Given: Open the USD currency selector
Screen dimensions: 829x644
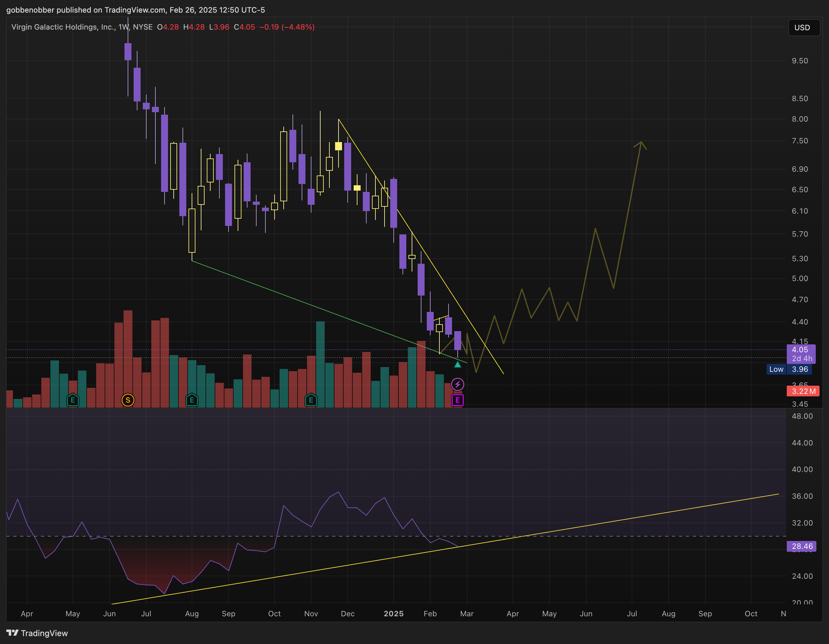Looking at the screenshot, I should 804,28.
